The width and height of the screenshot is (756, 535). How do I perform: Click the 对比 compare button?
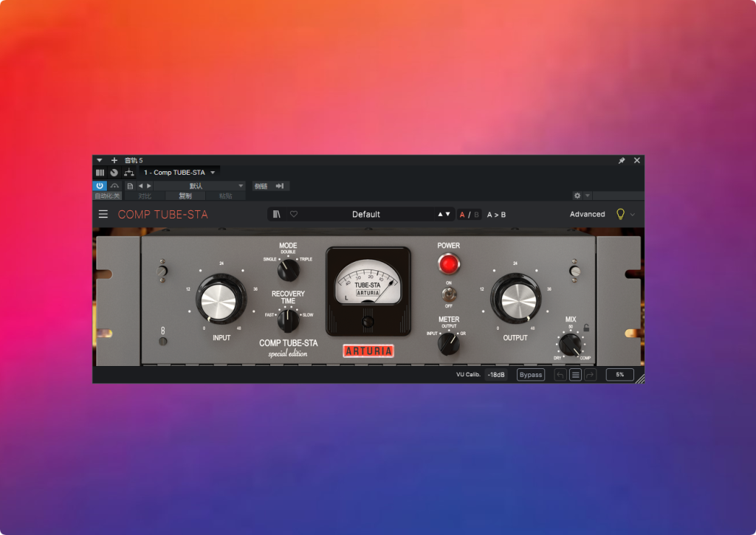pyautogui.click(x=145, y=196)
